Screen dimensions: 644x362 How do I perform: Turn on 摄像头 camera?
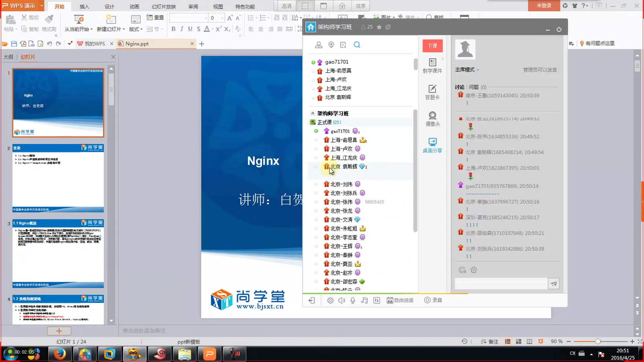pyautogui.click(x=432, y=119)
